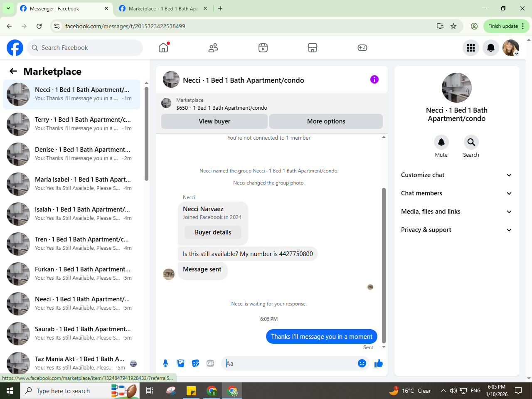Click the Search Facebook field
532x399 pixels.
pos(85,48)
